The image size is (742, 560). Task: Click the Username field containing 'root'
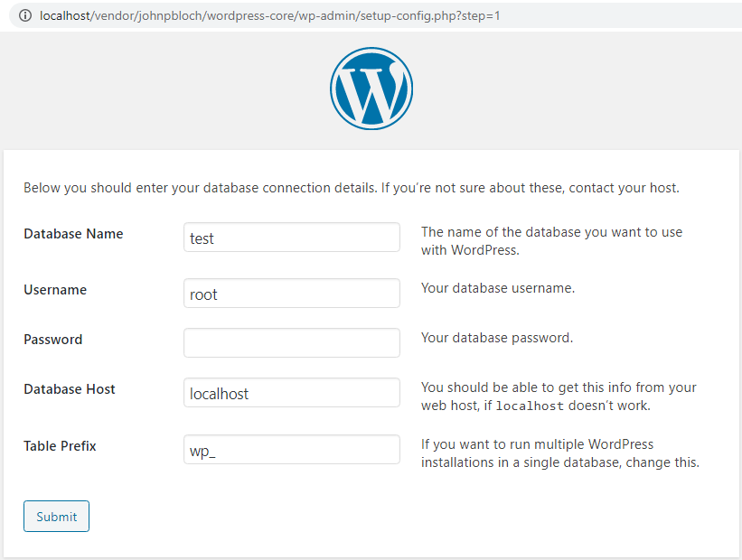(291, 294)
